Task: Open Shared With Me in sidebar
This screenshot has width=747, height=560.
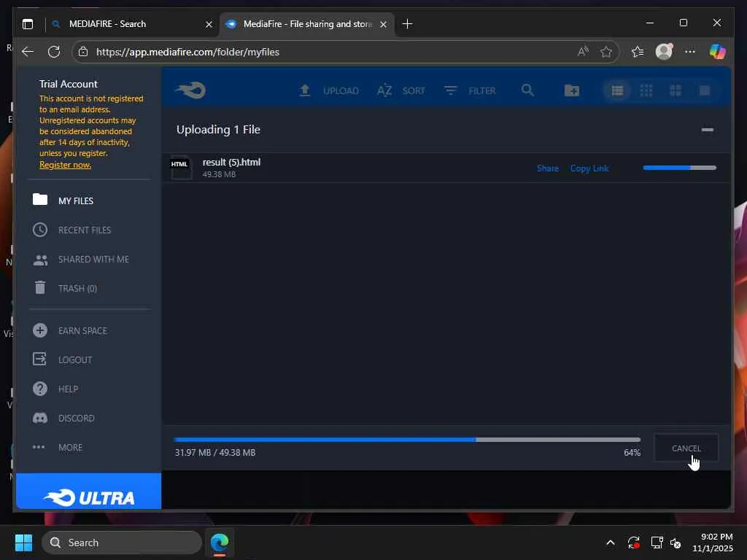Action: [x=93, y=259]
